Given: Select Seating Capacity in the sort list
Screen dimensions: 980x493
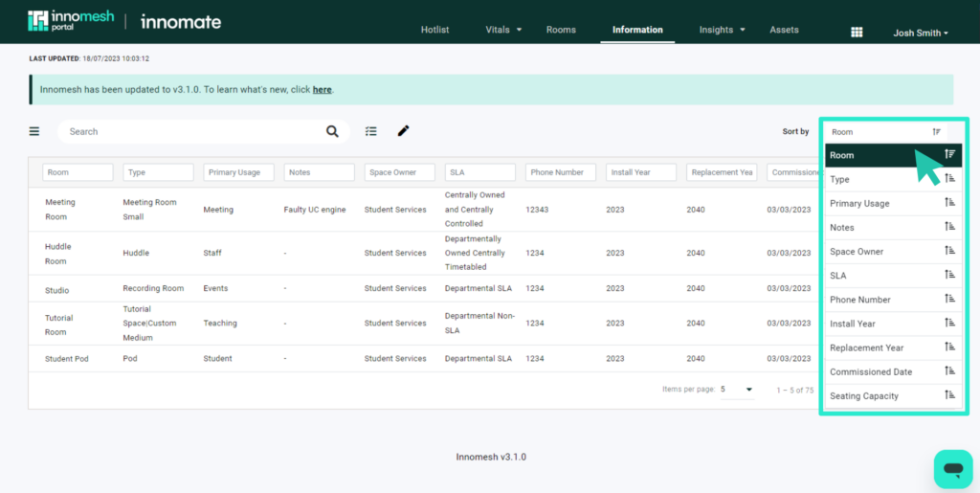Looking at the screenshot, I should pyautogui.click(x=894, y=395).
